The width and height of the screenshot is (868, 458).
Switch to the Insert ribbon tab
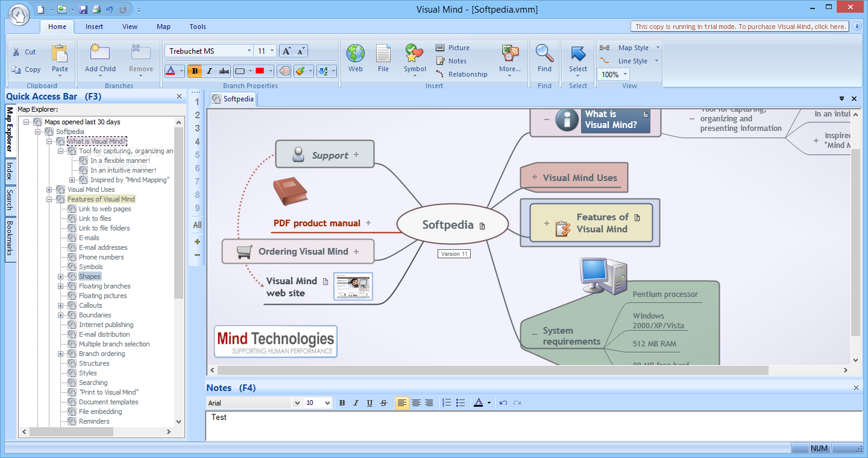pos(94,27)
